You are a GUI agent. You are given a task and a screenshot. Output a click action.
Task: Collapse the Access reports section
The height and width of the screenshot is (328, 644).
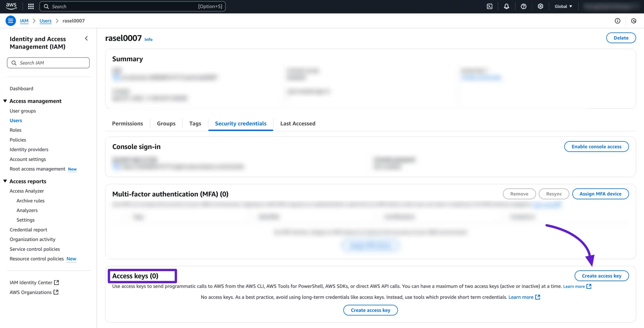pos(5,181)
